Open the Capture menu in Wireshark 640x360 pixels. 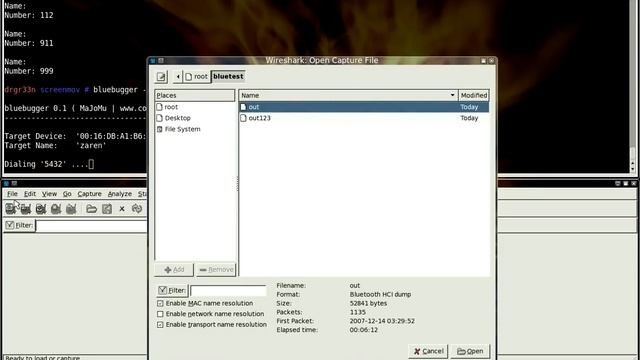[89, 194]
